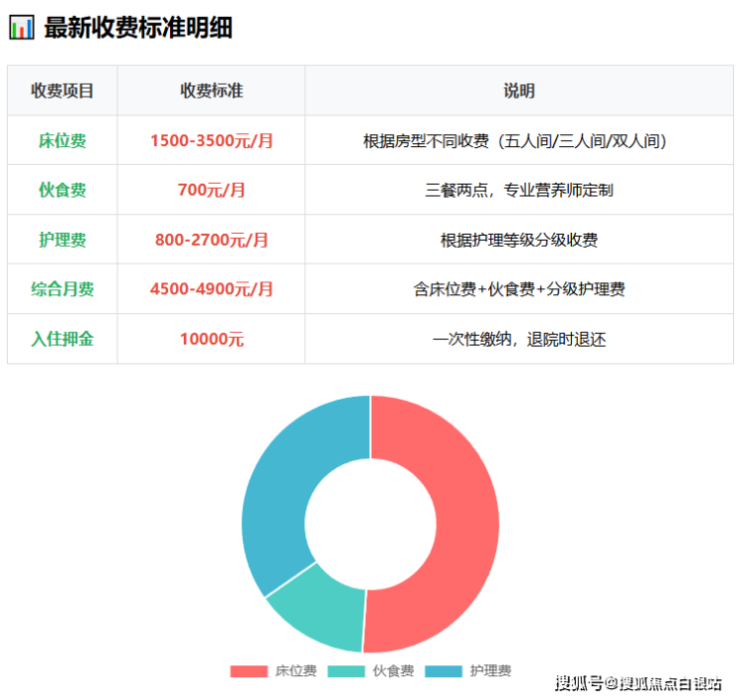
Task: Select the teal 伙食费 donut segment
Action: coord(318,607)
